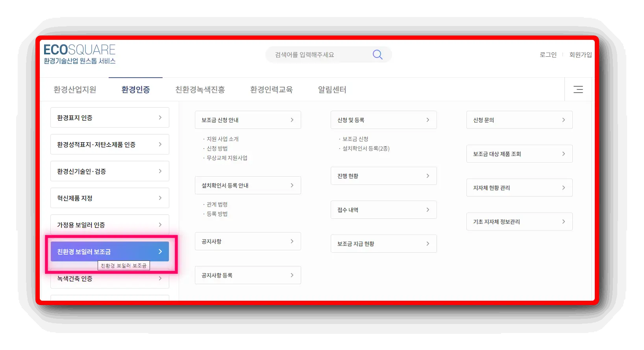Open the 환경산업지원 menu tab

point(75,89)
